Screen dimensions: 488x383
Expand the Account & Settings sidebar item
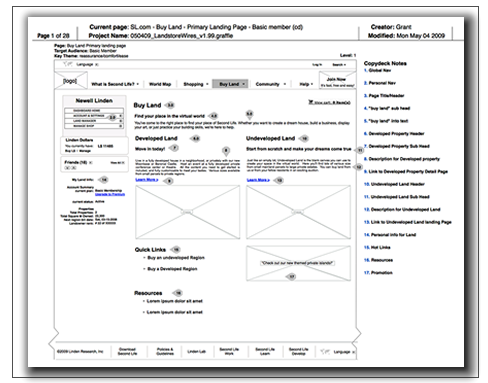pyautogui.click(x=94, y=116)
